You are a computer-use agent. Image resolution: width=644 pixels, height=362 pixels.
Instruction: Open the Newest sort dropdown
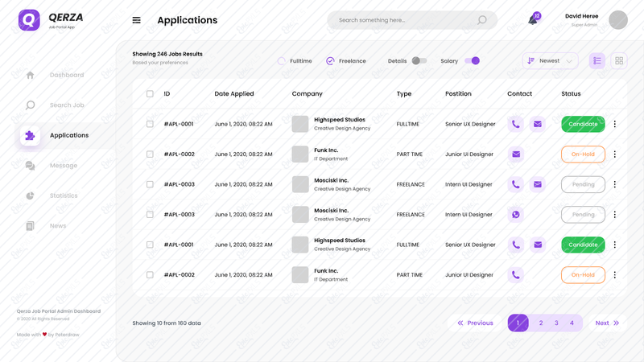tap(551, 61)
